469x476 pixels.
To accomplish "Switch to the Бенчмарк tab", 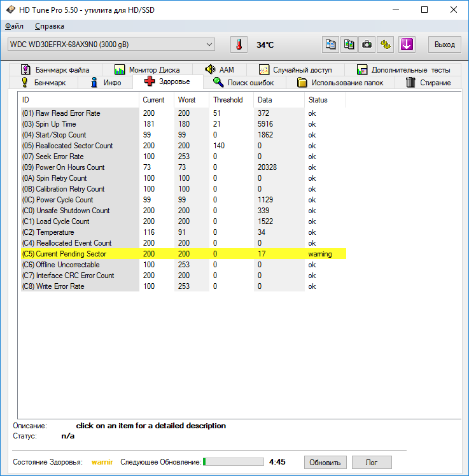I will 43,83.
